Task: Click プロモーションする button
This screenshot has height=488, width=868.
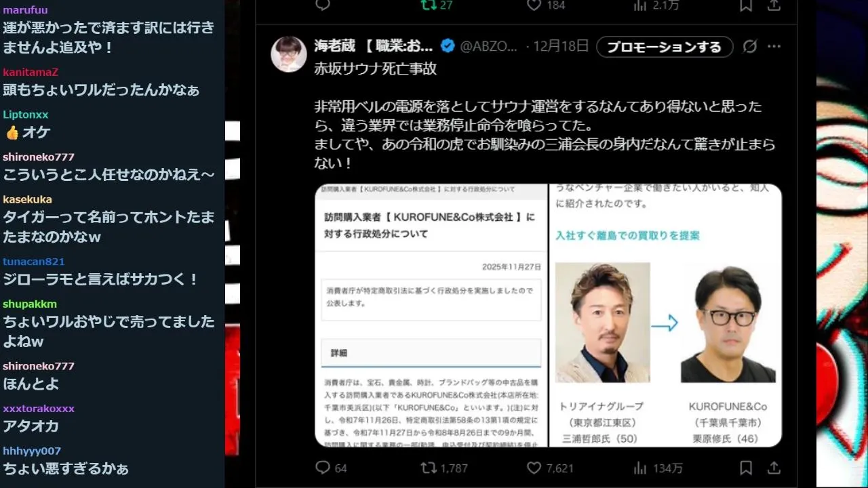Action: [x=665, y=47]
